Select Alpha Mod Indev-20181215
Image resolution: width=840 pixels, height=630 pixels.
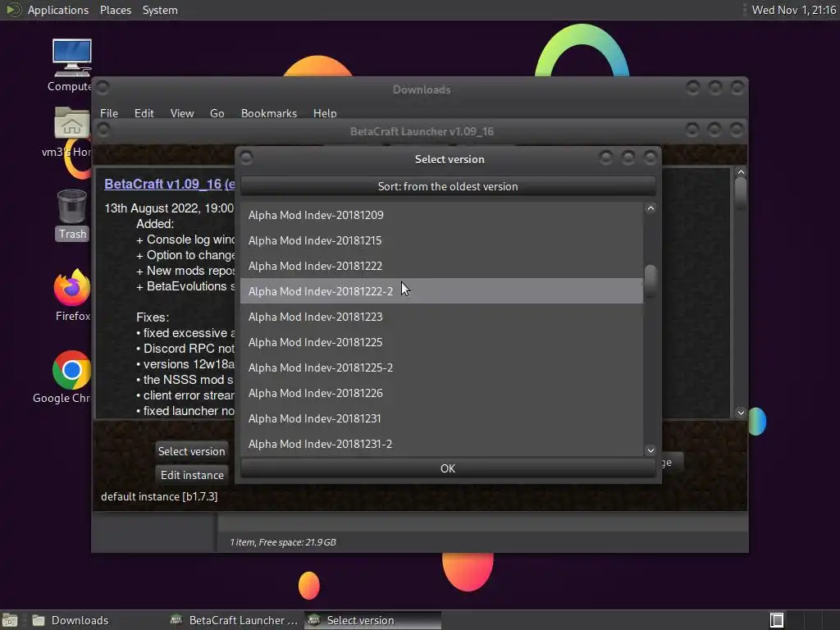(441, 240)
